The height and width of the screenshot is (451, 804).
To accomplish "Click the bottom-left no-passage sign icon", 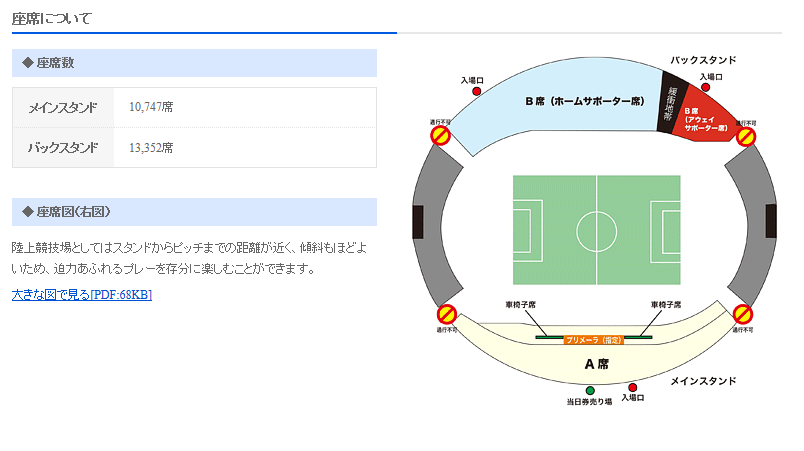I will tap(447, 315).
